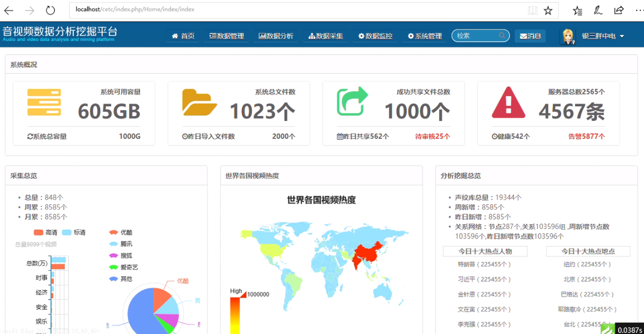Click hot person 文在寅 entry
Image resolution: width=644 pixels, height=334 pixels.
pyautogui.click(x=484, y=309)
